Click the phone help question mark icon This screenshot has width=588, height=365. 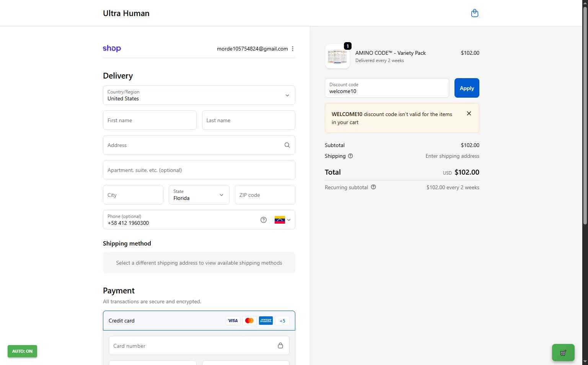pos(263,220)
